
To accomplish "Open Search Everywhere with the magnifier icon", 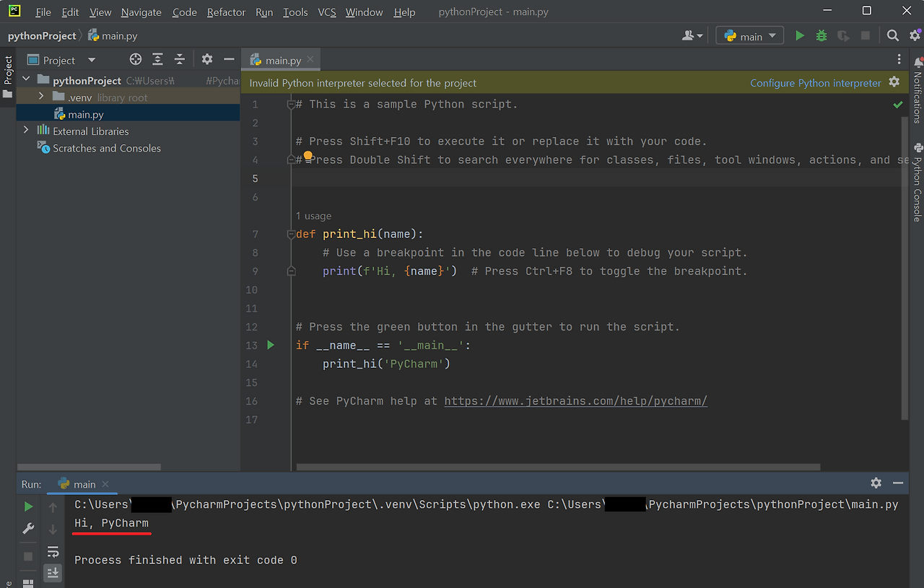I will [x=892, y=35].
